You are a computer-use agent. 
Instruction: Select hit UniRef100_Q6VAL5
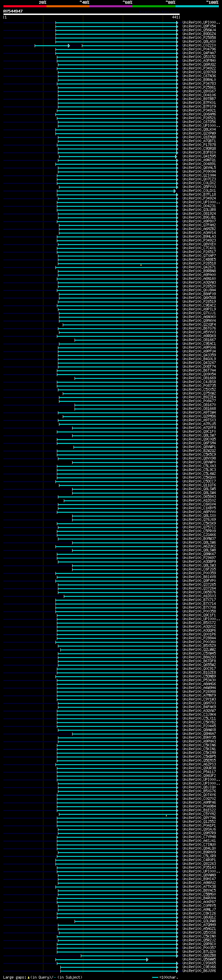click(199, 168)
